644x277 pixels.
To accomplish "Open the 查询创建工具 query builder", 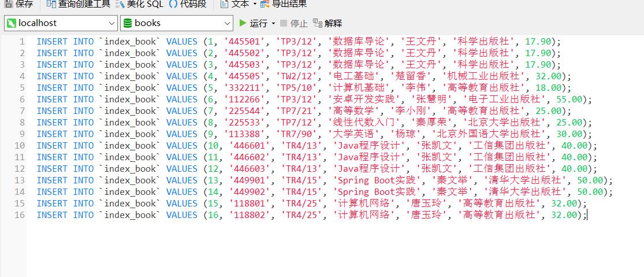I will pos(79,4).
